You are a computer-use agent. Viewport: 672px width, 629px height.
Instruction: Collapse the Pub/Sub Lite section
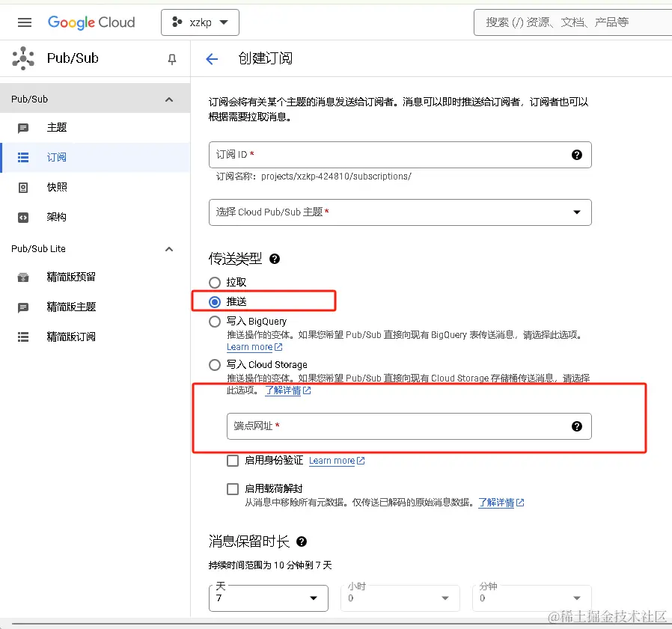coord(169,249)
